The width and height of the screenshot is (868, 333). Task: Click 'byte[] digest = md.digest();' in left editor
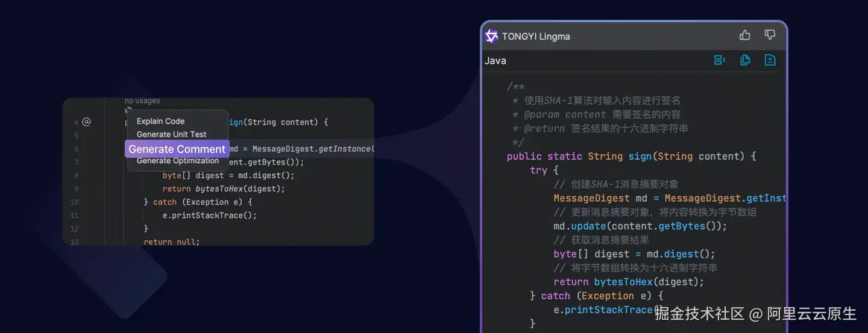(x=228, y=175)
